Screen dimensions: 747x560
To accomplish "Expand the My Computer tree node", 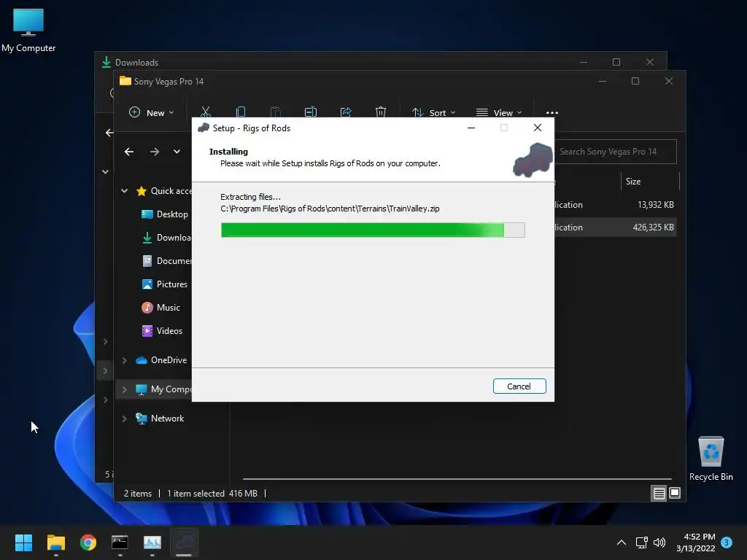I will coord(124,389).
